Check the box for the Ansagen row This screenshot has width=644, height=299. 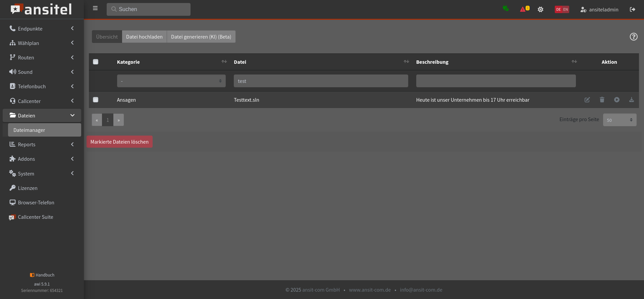tap(96, 100)
